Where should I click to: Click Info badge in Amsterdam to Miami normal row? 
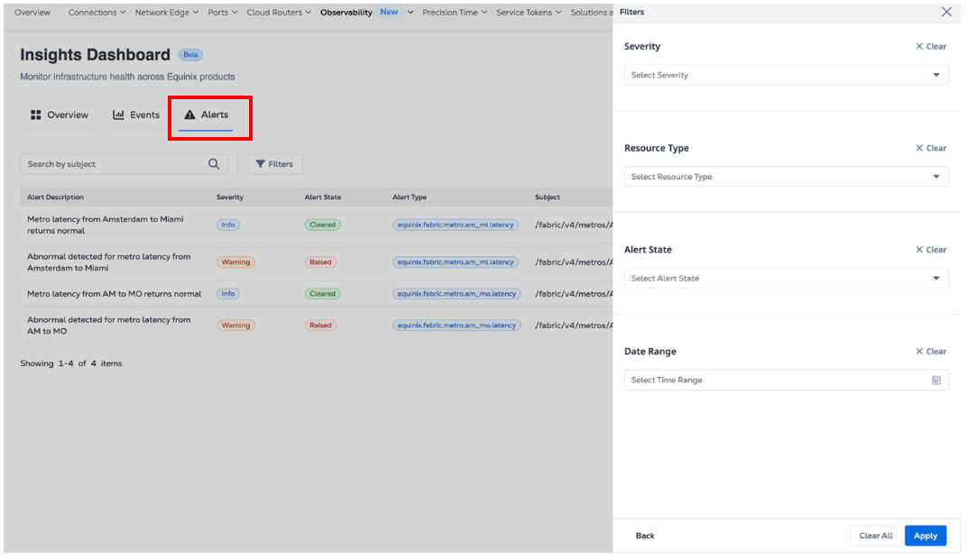tap(228, 225)
